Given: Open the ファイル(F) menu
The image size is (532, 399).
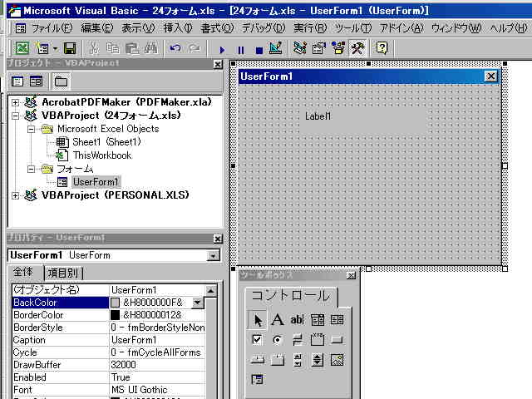Looking at the screenshot, I should pos(52,27).
